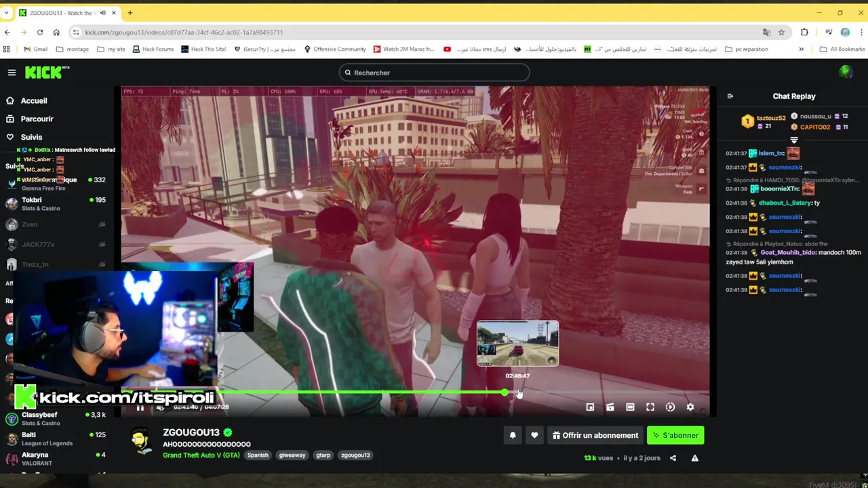The image size is (868, 488).
Task: Open the translate page icon
Action: [766, 32]
